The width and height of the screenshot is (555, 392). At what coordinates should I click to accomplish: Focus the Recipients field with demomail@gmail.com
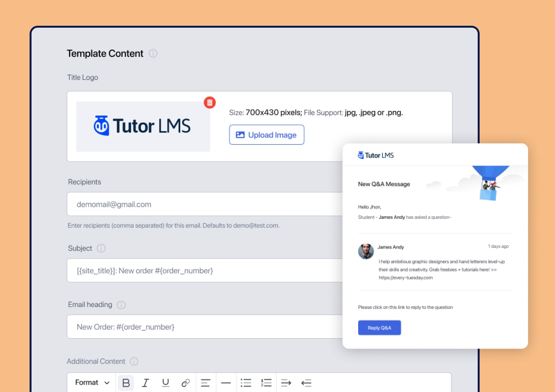tap(205, 204)
